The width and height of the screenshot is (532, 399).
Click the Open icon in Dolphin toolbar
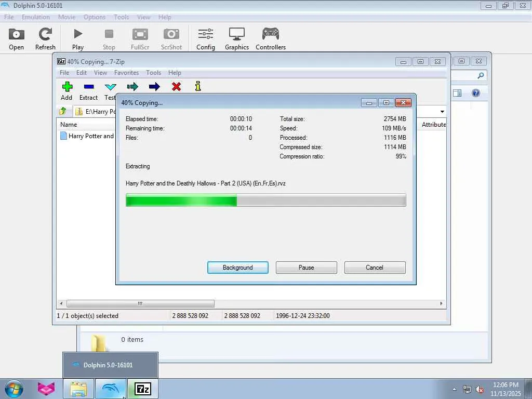[16, 38]
